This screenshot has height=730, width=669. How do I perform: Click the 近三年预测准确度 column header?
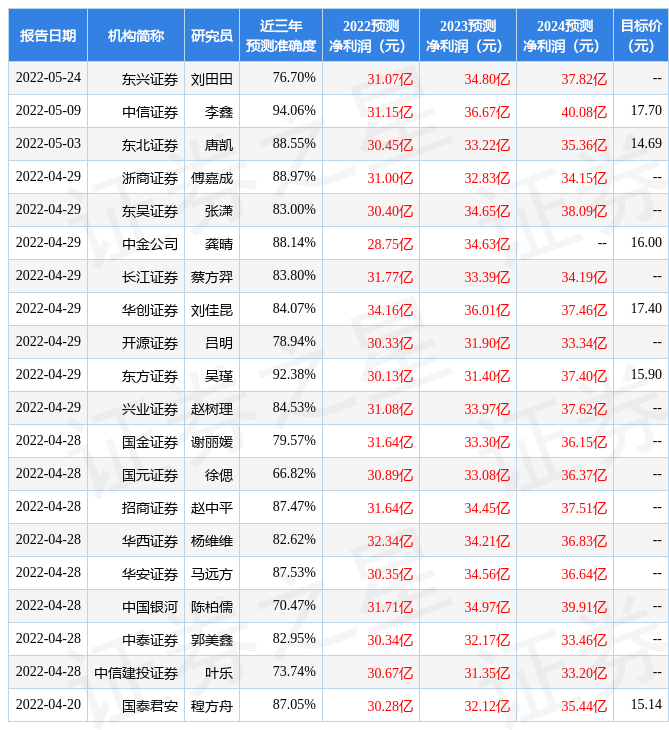pyautogui.click(x=281, y=35)
